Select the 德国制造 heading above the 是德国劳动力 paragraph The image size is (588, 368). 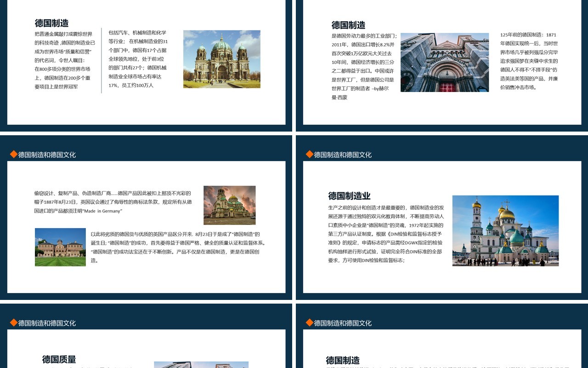pyautogui.click(x=349, y=25)
